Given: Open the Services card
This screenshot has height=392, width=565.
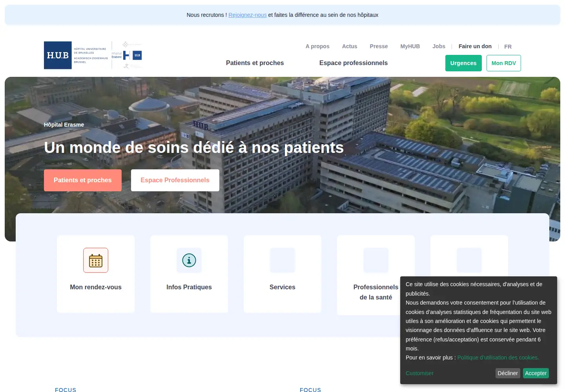Looking at the screenshot, I should tap(282, 274).
